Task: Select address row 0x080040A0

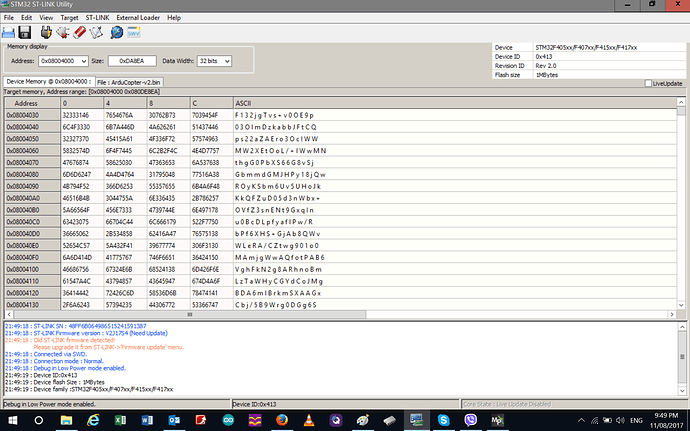Action: [33, 198]
